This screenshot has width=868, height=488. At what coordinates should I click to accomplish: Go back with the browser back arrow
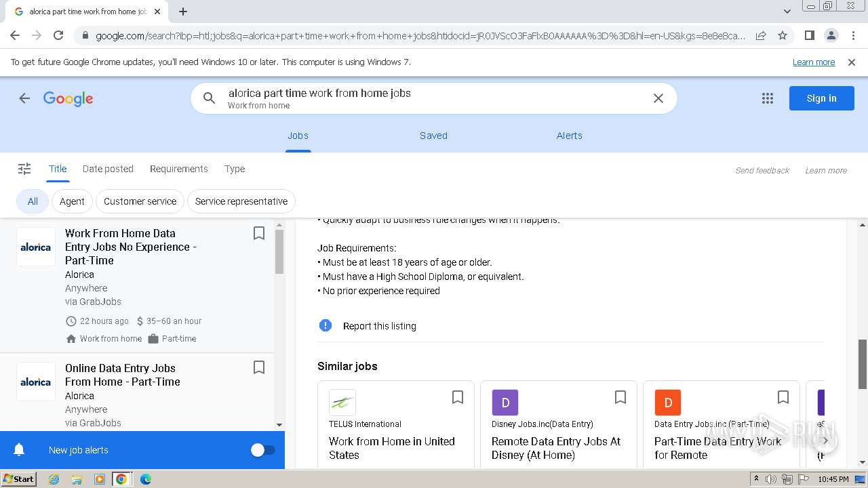pos(15,35)
